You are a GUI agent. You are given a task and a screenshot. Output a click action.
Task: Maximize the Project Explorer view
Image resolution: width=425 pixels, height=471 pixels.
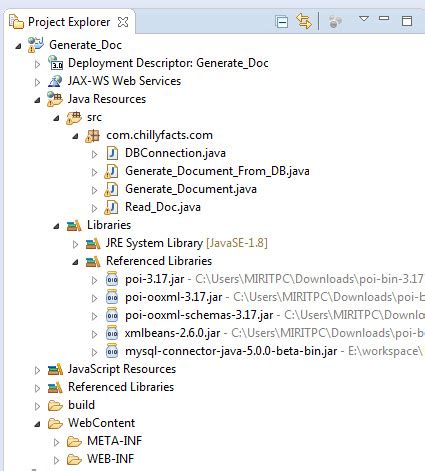click(x=407, y=21)
